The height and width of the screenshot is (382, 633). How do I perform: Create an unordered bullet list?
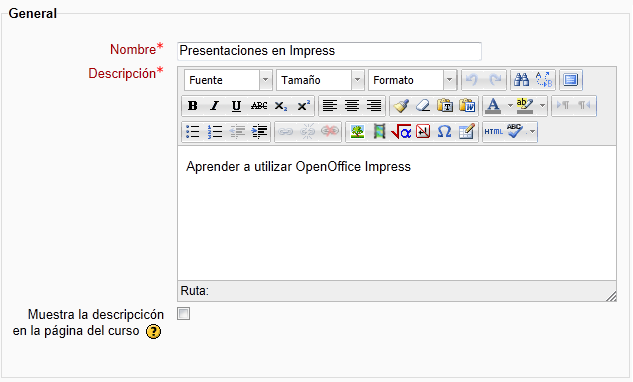pyautogui.click(x=193, y=132)
